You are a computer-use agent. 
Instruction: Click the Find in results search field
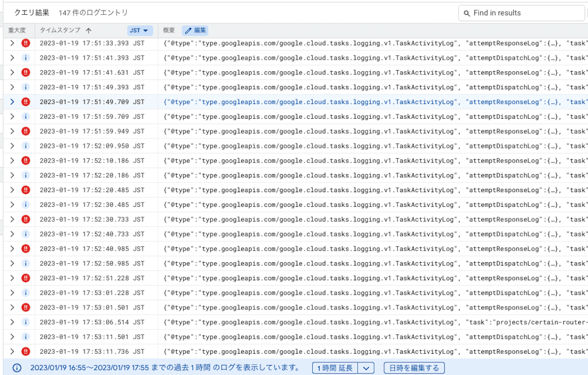click(x=521, y=13)
